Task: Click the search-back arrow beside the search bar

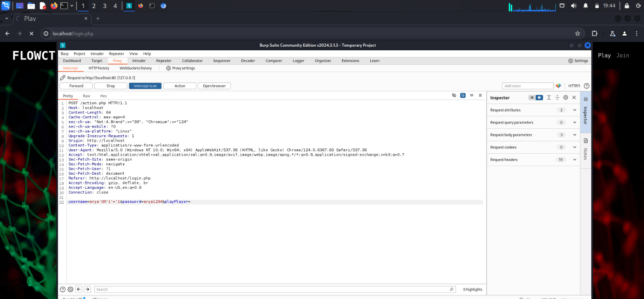Action: tap(79, 289)
